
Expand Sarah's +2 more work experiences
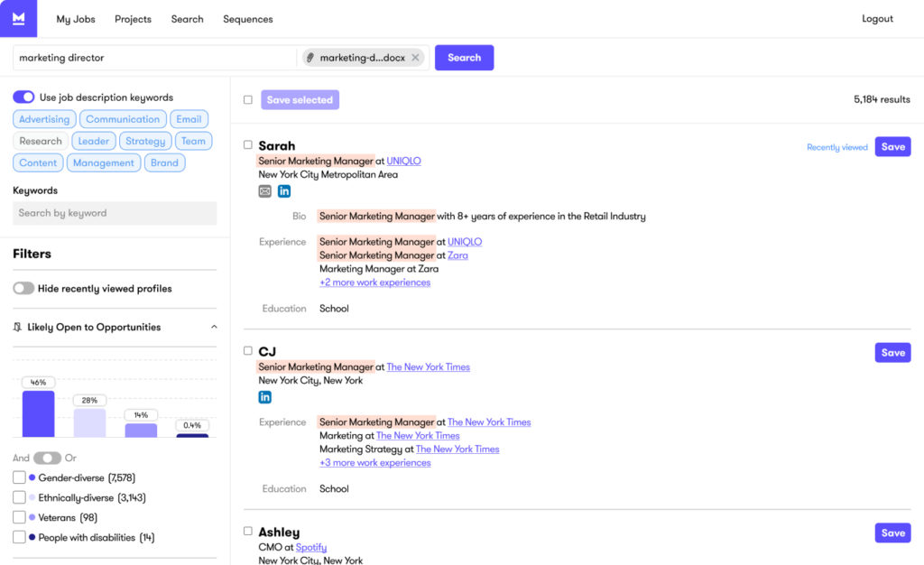pyautogui.click(x=374, y=282)
